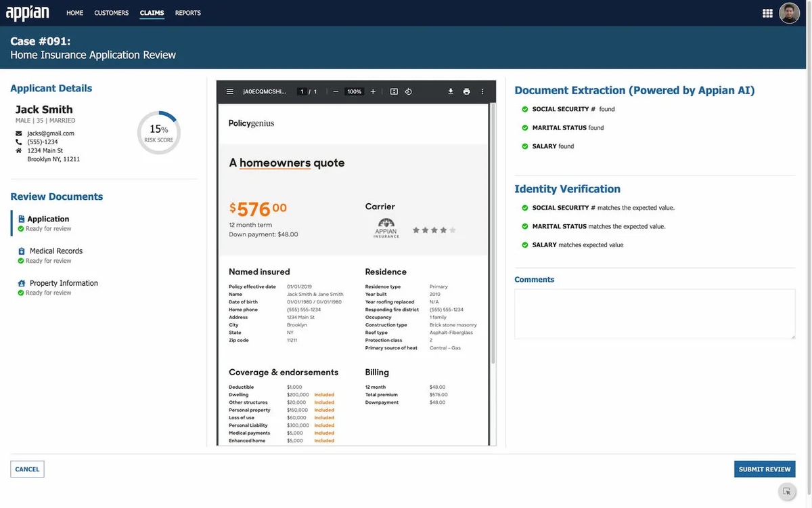Click the Cancel button
This screenshot has width=812, height=508.
(27, 469)
